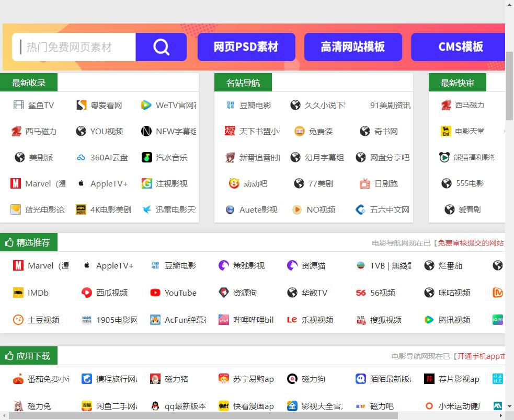Click the 蓝光电影论坛 icon
This screenshot has height=420, width=514.
click(x=15, y=209)
